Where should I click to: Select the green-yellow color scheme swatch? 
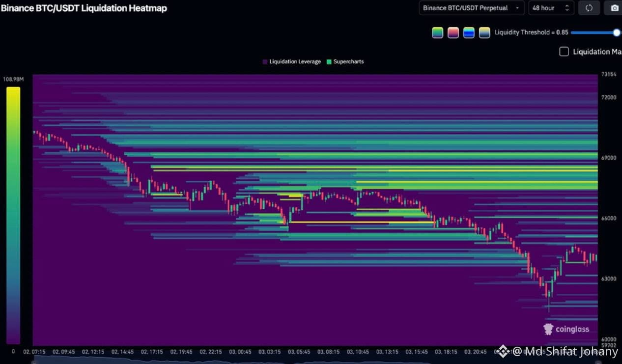click(437, 32)
